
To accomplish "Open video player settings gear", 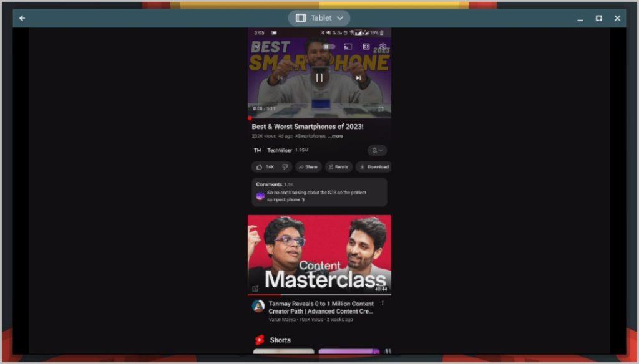I will (383, 47).
